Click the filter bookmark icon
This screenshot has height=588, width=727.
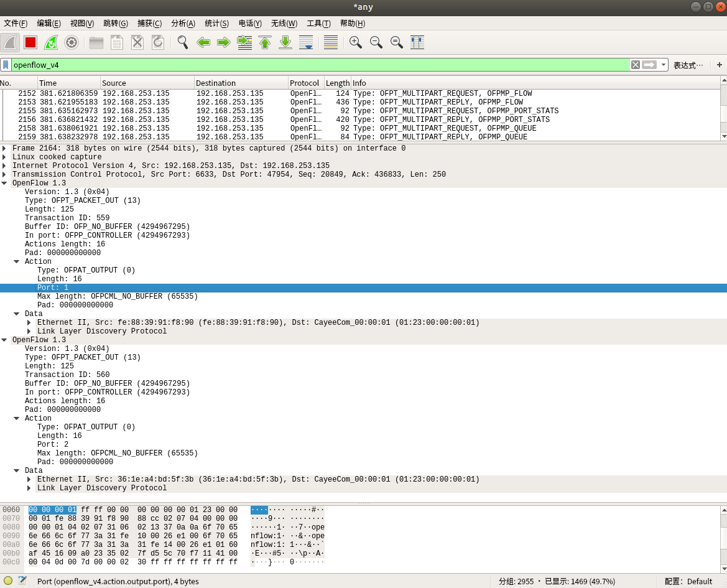coord(6,65)
